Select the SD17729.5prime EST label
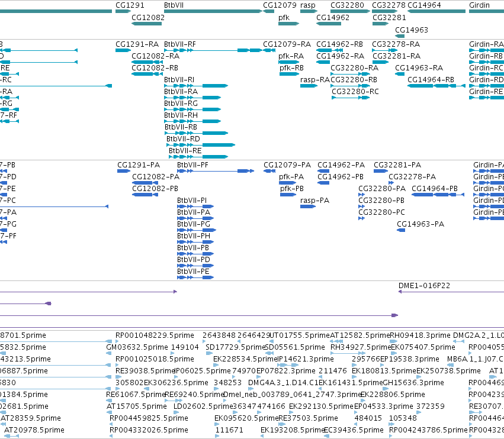This screenshot has width=504, height=439. tap(236, 347)
